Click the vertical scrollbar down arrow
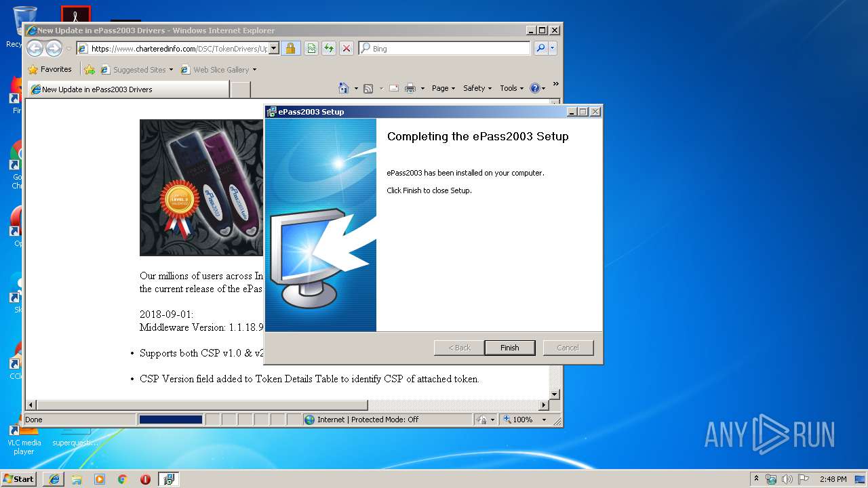This screenshot has width=868, height=488. click(554, 394)
